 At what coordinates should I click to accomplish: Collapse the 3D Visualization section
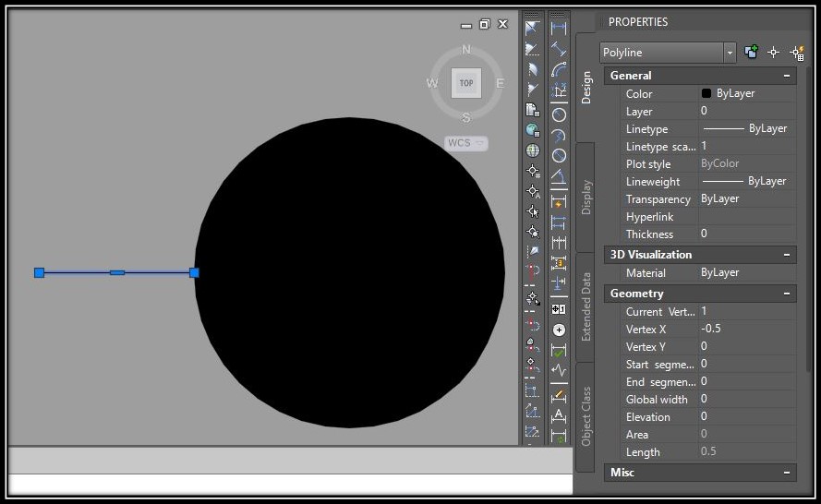(x=787, y=255)
